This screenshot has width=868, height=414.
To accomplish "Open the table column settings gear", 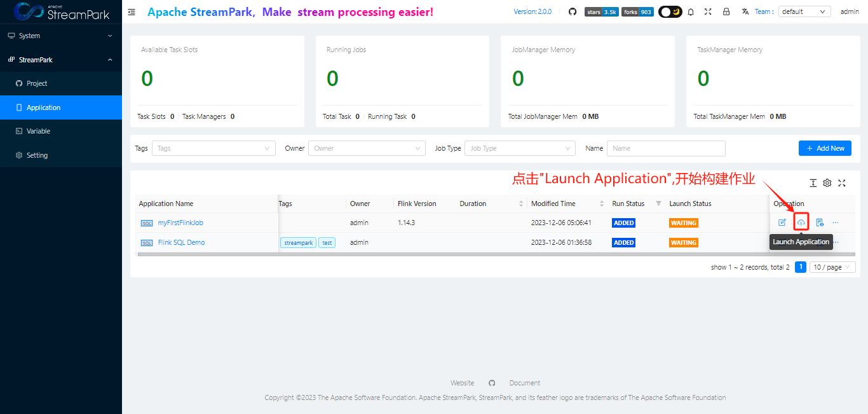I will pyautogui.click(x=827, y=183).
